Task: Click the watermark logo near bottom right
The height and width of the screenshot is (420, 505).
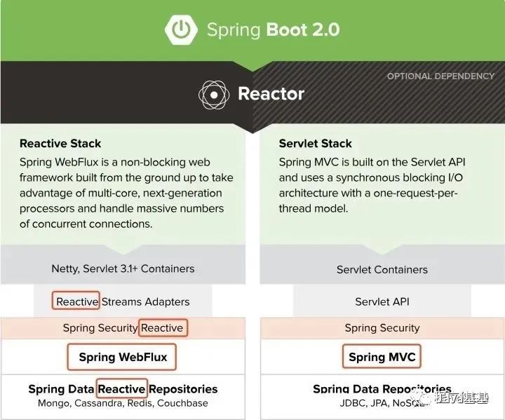Action: click(x=422, y=398)
